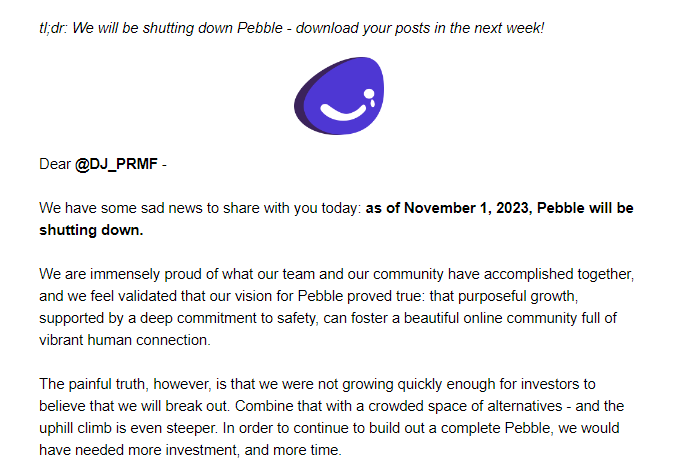This screenshot has width=682, height=475.
Task: Click the bold 'as of November 1, 2023' text
Action: 449,208
